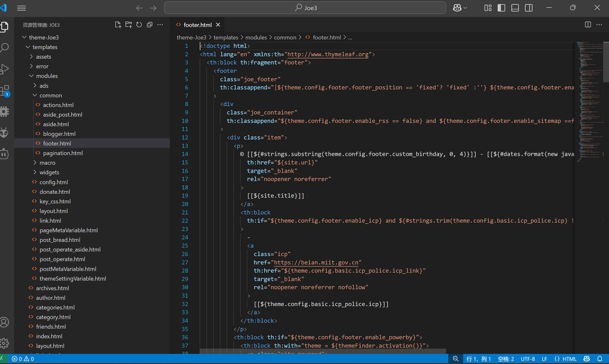The height and width of the screenshot is (364, 609).
Task: Click the New File icon in explorer header
Action: coord(118,25)
